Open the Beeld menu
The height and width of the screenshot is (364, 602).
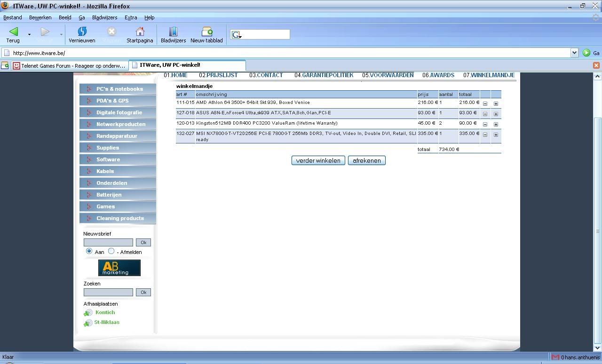(65, 17)
